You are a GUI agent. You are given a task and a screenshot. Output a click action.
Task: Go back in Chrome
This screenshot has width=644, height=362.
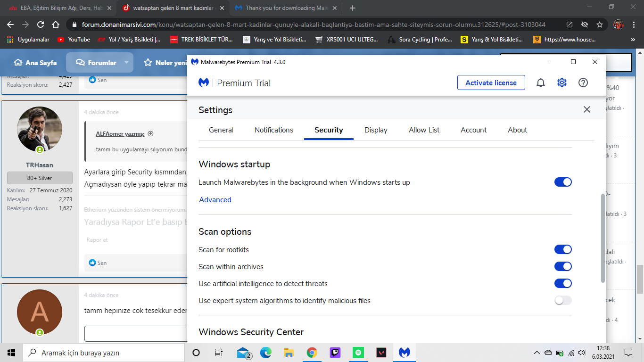pyautogui.click(x=10, y=25)
